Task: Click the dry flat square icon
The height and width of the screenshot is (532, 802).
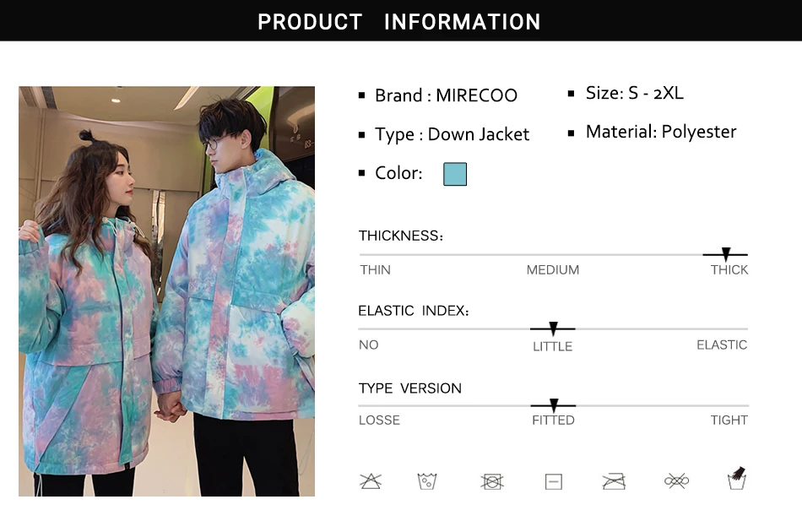Action: tap(554, 481)
